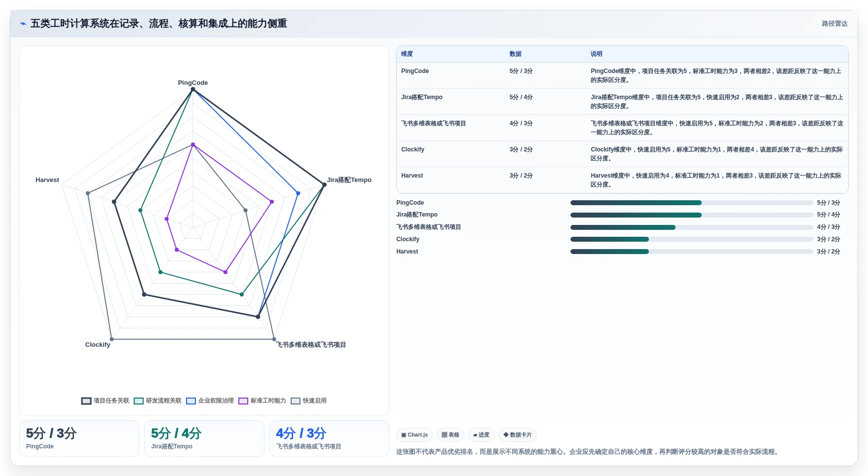The height and width of the screenshot is (476, 868).
Task: Click the Harvest progress bar
Action: pos(691,252)
